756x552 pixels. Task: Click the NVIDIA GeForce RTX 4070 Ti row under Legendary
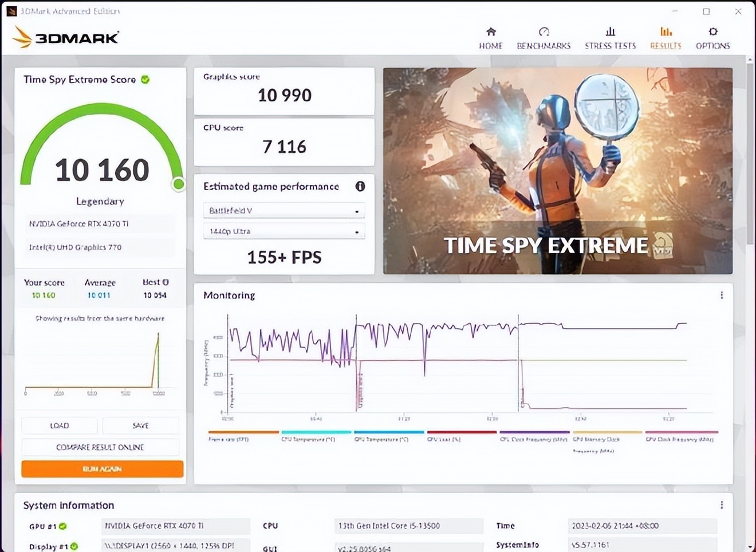point(100,224)
